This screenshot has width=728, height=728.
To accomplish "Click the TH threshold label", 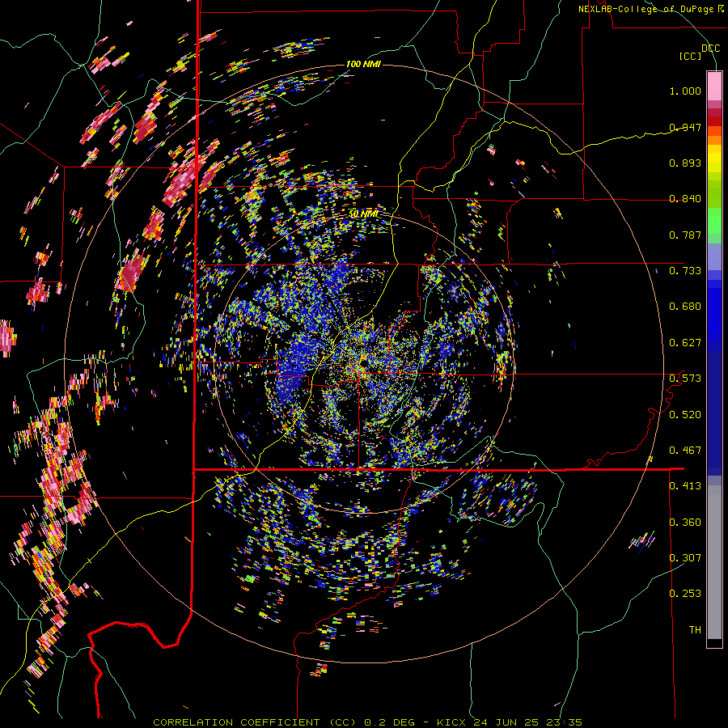I will tap(695, 630).
